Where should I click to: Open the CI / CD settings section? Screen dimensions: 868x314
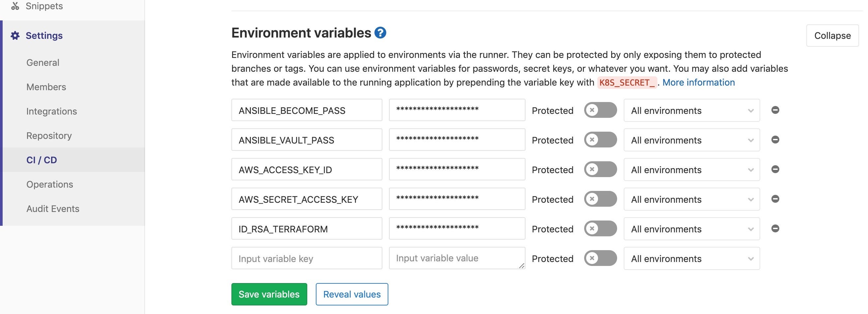coord(41,160)
